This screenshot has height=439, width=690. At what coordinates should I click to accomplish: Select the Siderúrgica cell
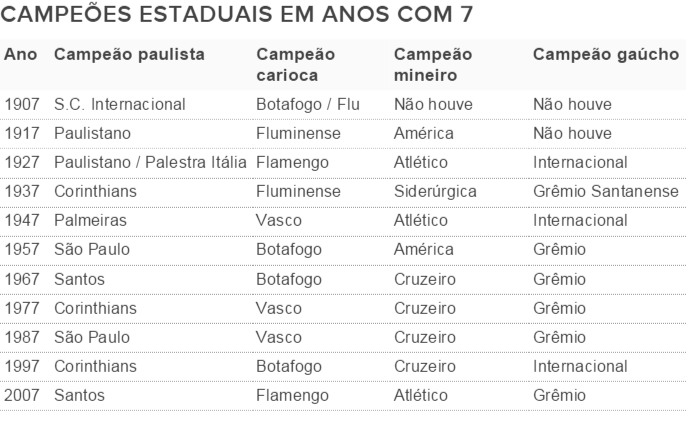point(435,191)
